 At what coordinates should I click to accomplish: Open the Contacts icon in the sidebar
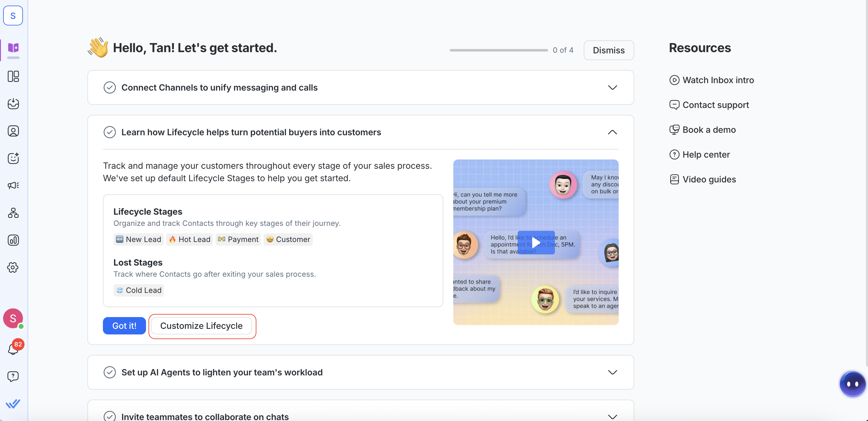[13, 131]
